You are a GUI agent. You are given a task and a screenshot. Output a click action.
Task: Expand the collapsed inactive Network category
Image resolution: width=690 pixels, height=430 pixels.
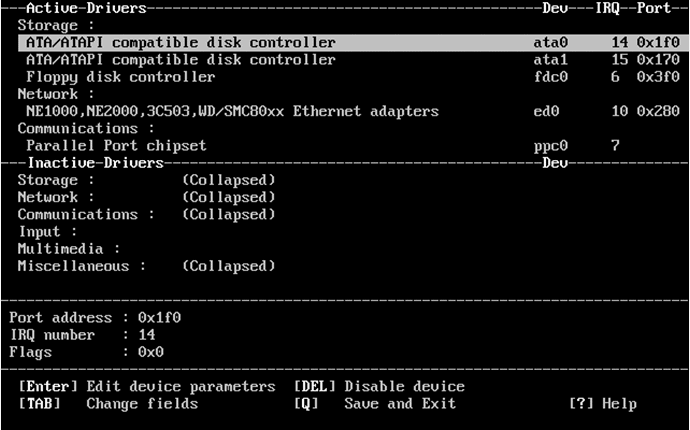pyautogui.click(x=146, y=197)
